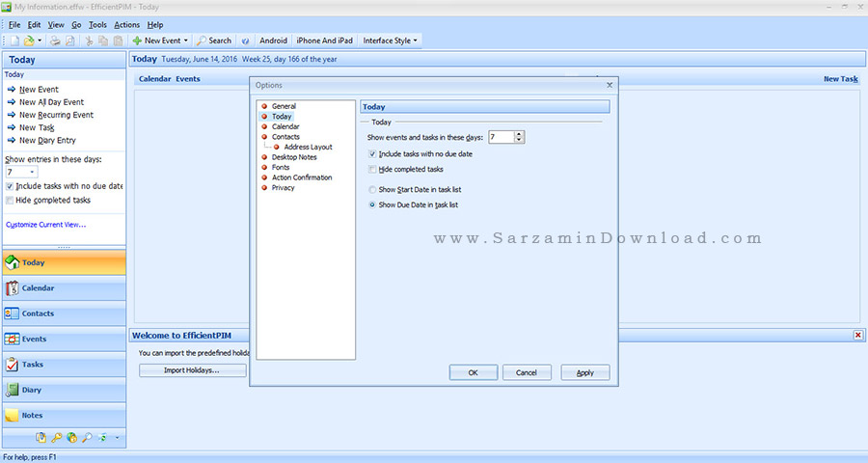The width and height of the screenshot is (868, 463).
Task: Expand the New Event dropdown arrow
Action: [185, 41]
